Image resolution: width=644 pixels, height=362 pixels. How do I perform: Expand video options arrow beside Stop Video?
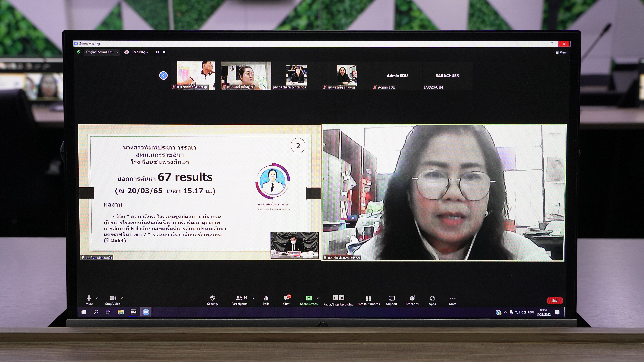point(122,298)
